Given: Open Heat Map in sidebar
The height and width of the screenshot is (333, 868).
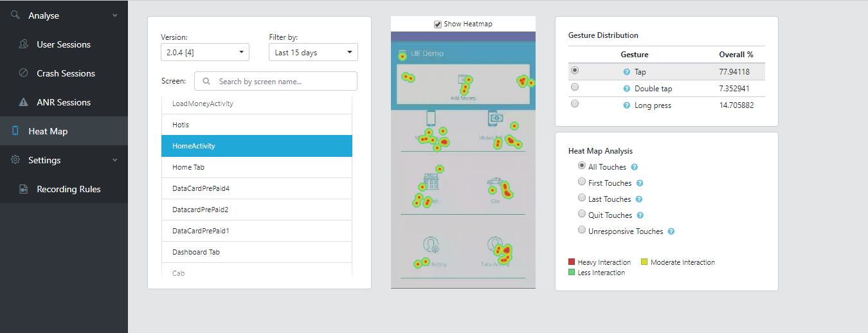Looking at the screenshot, I should (x=64, y=131).
